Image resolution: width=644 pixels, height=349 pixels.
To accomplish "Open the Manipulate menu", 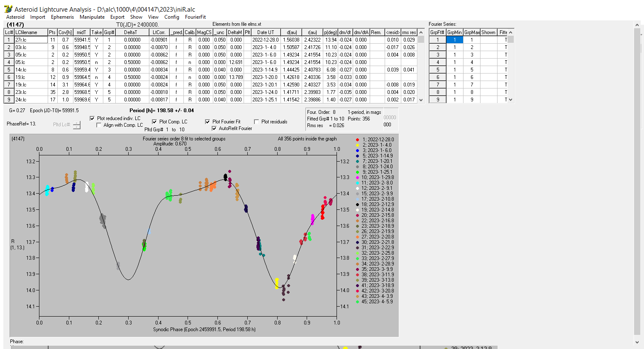I will (x=92, y=17).
